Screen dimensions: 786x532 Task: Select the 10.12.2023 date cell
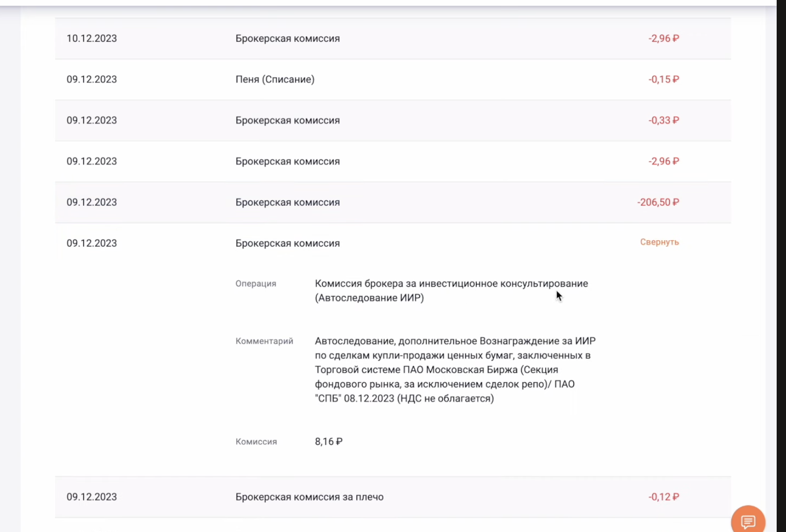[92, 38]
